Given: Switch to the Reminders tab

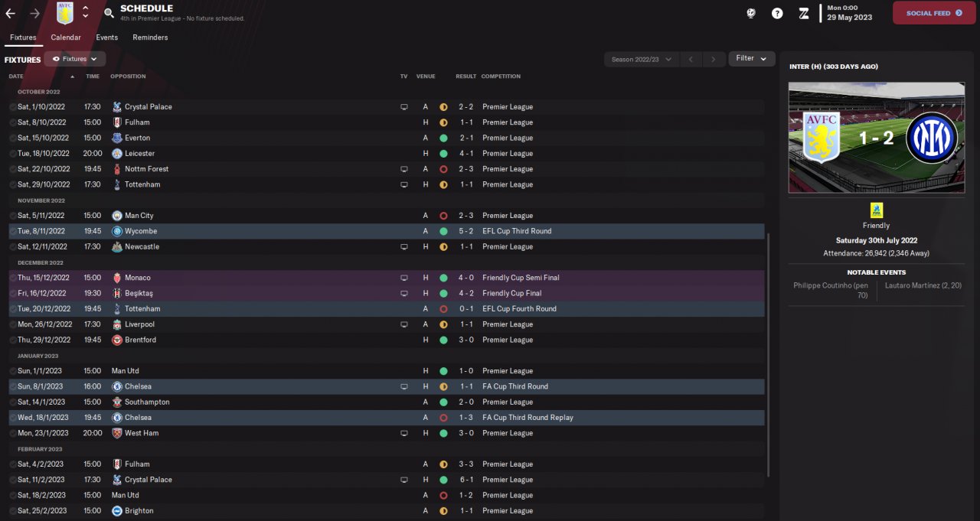Looking at the screenshot, I should [150, 37].
